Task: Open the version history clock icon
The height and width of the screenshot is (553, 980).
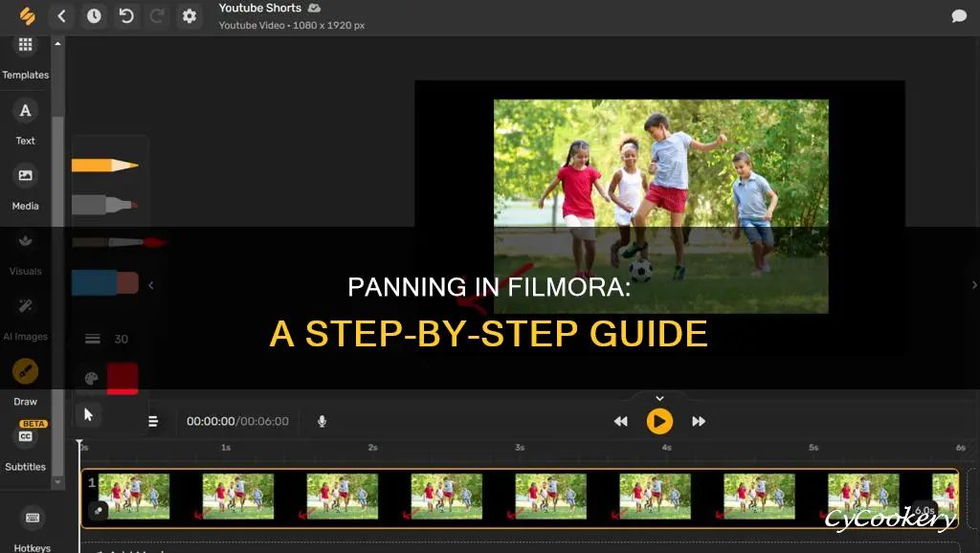Action: [94, 15]
